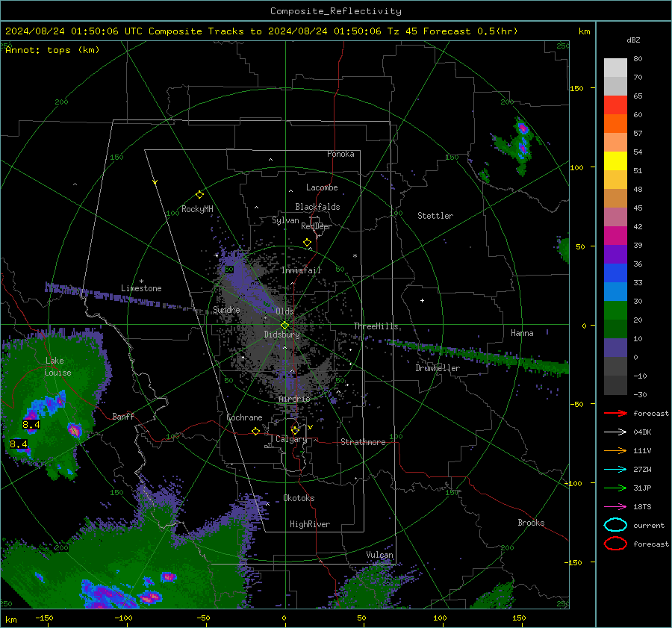Click the cyan current ellipse legend icon

click(x=615, y=525)
